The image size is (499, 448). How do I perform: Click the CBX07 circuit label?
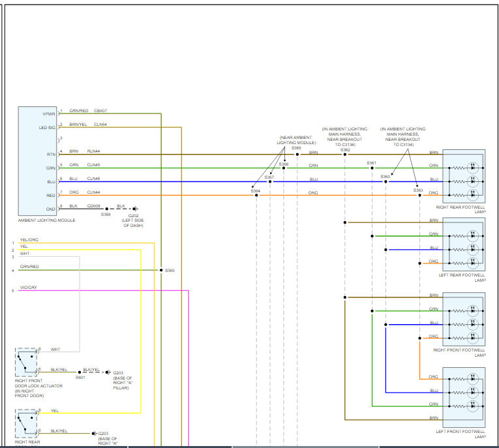tap(100, 111)
